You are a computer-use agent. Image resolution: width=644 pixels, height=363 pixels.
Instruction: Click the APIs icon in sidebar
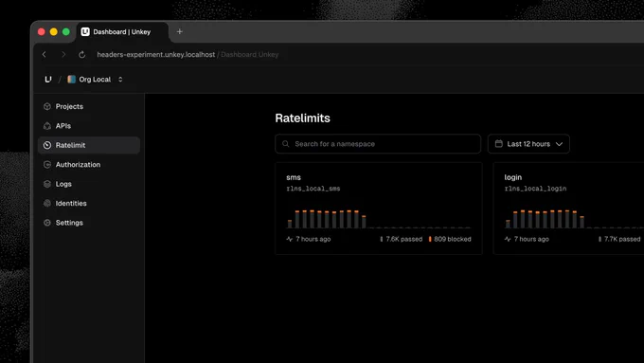47,126
